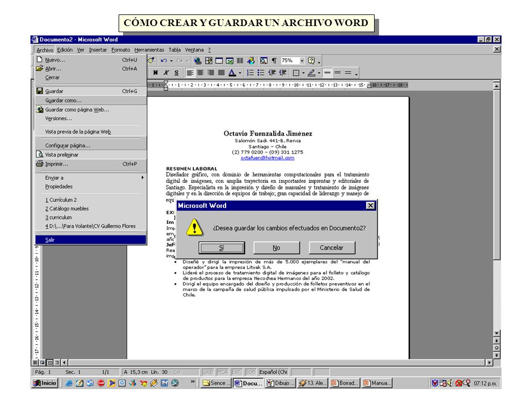Switch to the Dibujo taskbar window
Viewport: 532px width, 399px height.
point(280,383)
